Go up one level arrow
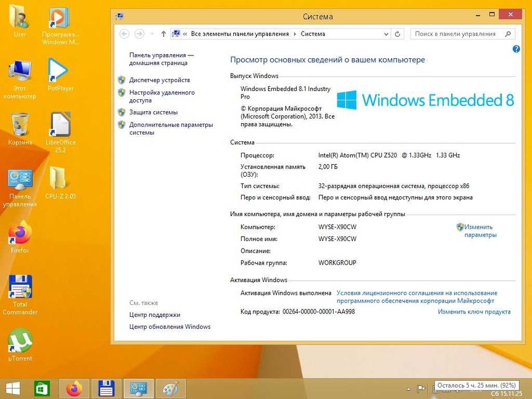Screen dimensions: 532x399 coord(164,34)
